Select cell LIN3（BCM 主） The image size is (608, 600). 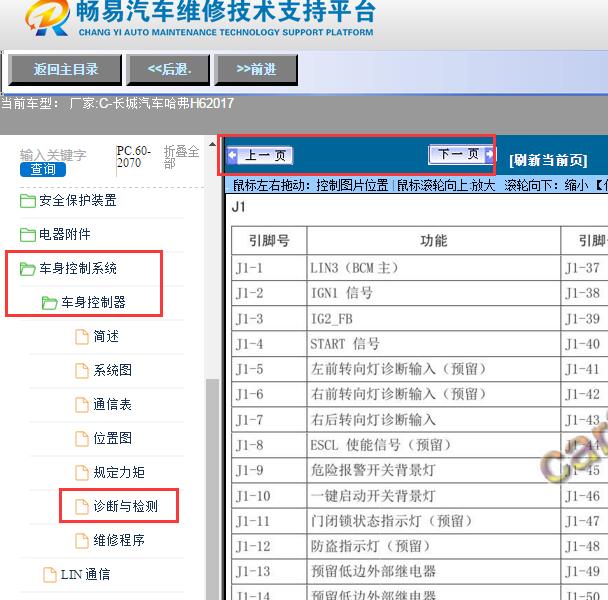434,268
